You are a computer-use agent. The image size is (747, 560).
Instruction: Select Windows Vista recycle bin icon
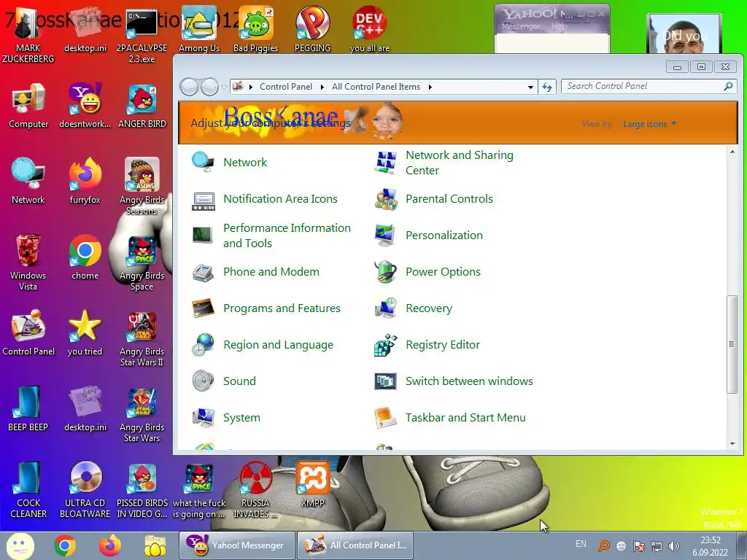coord(28,262)
